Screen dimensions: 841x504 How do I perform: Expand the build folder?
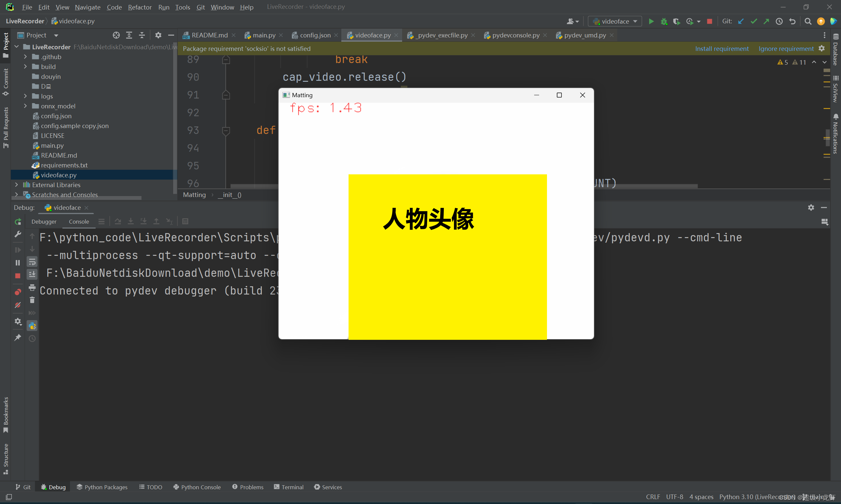click(x=25, y=67)
